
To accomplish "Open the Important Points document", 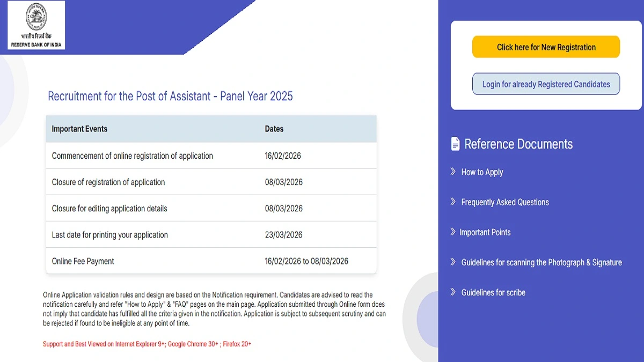I will [x=485, y=232].
